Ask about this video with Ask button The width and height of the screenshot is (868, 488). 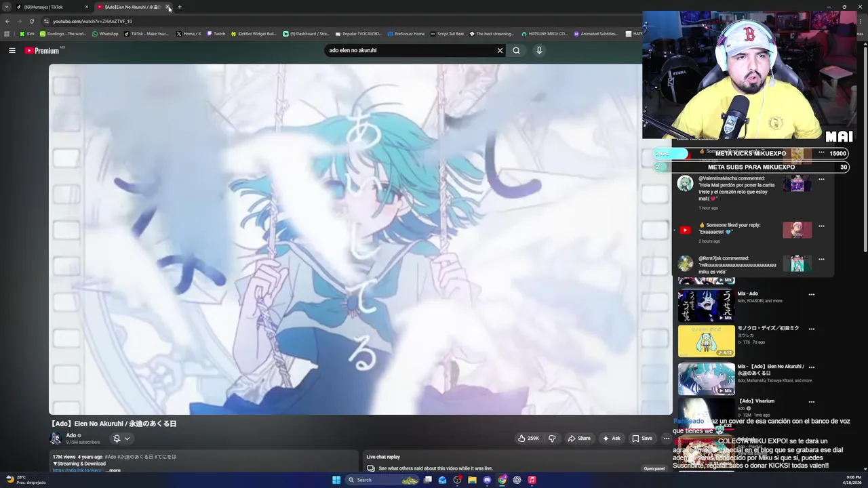tap(612, 439)
